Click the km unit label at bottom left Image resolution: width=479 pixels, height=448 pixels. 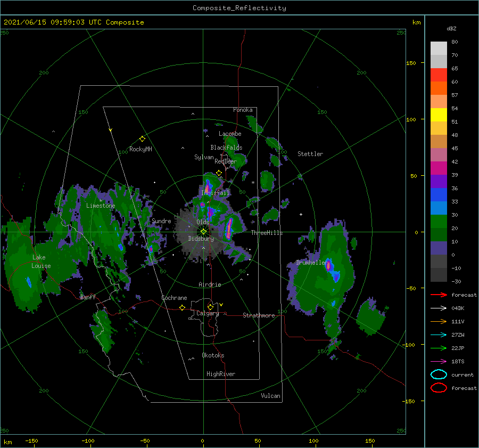coord(7,442)
